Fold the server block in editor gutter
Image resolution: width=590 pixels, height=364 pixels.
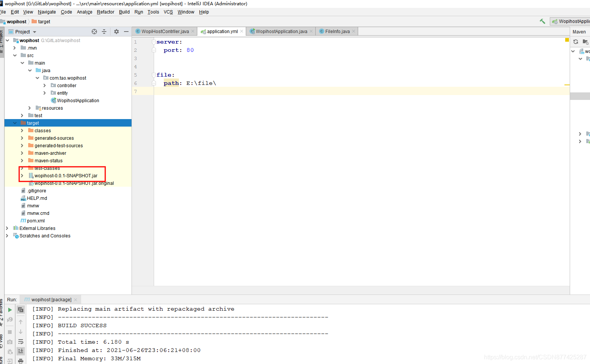click(x=154, y=42)
